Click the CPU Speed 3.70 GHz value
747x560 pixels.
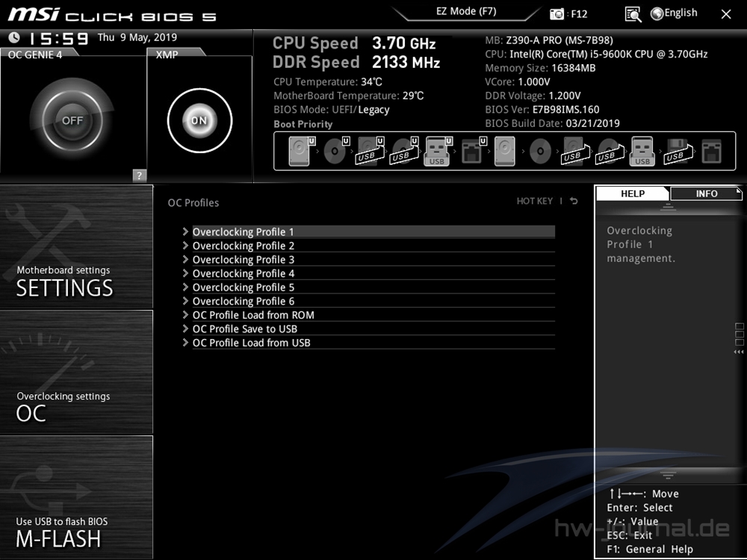(404, 43)
